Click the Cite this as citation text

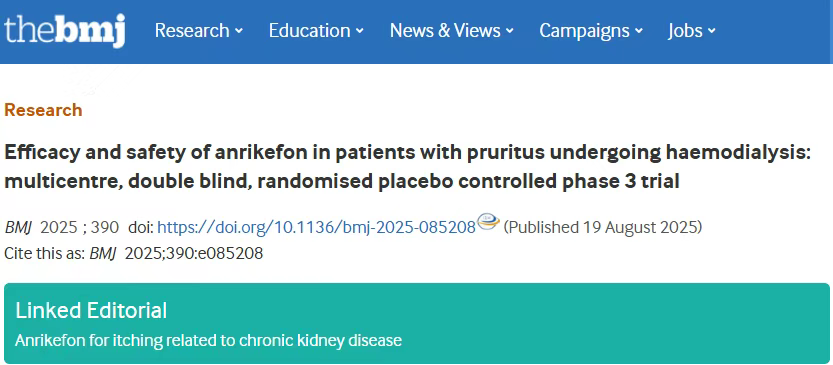pyautogui.click(x=133, y=253)
